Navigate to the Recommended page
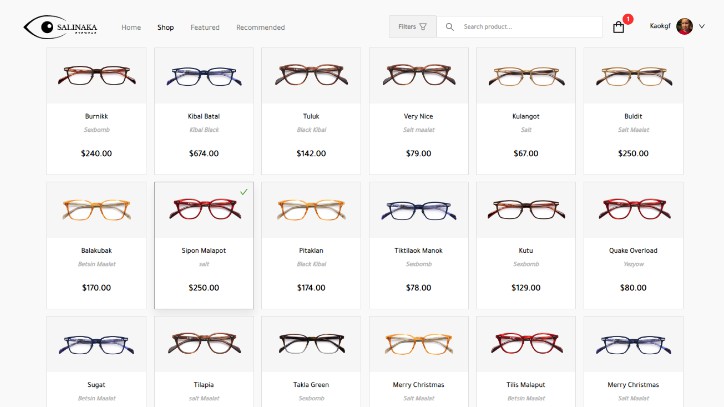This screenshot has width=724, height=407. point(260,27)
